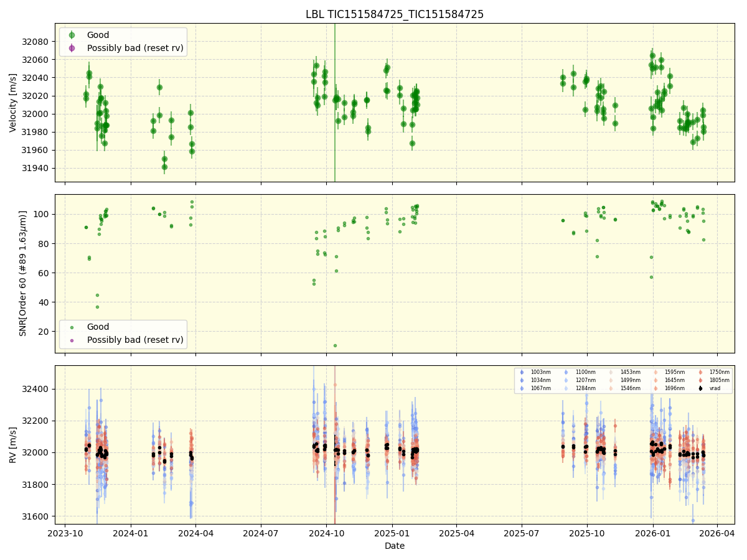Click the 31960 velocity tick label
747x560 pixels.
[35, 150]
